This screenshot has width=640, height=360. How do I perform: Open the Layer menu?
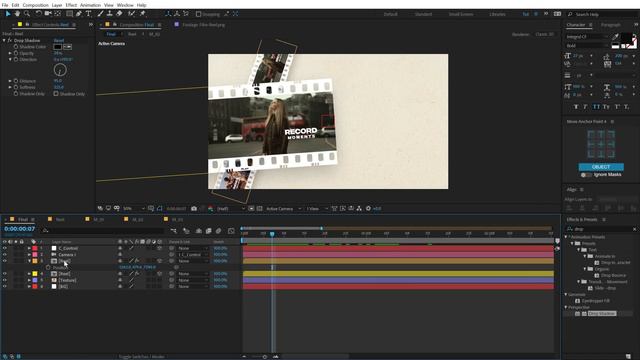[x=57, y=5]
